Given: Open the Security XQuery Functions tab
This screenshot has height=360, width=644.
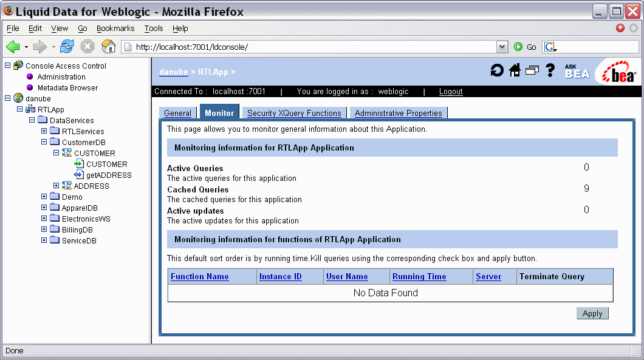Looking at the screenshot, I should click(x=294, y=113).
